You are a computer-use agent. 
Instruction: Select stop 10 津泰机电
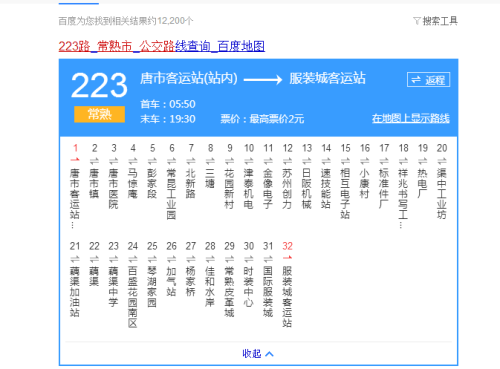pos(249,188)
